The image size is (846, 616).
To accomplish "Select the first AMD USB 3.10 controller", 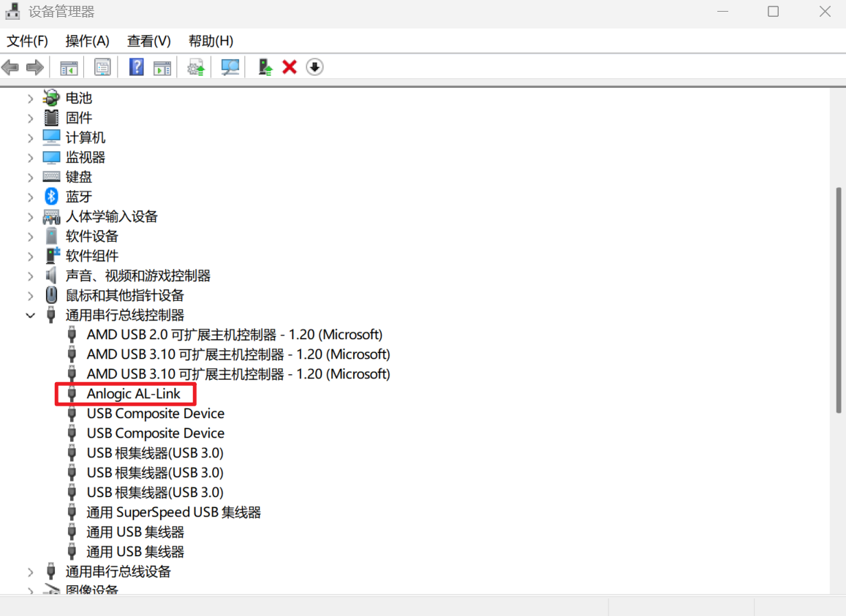I will 238,354.
